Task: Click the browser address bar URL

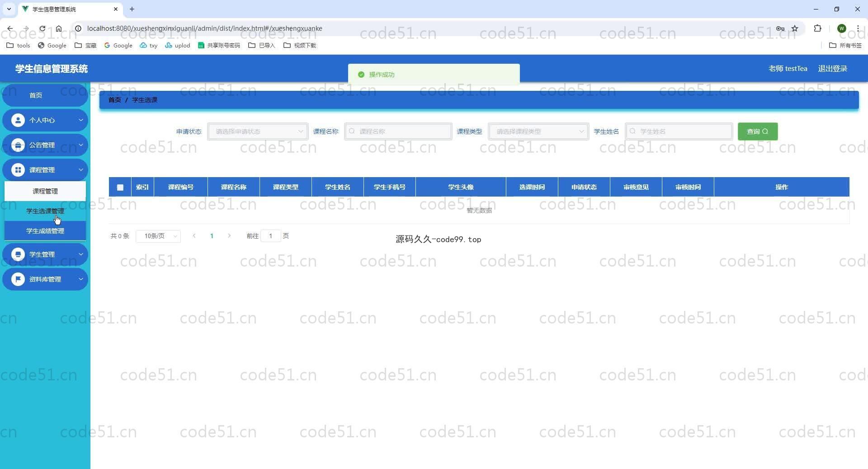Action: (x=204, y=28)
